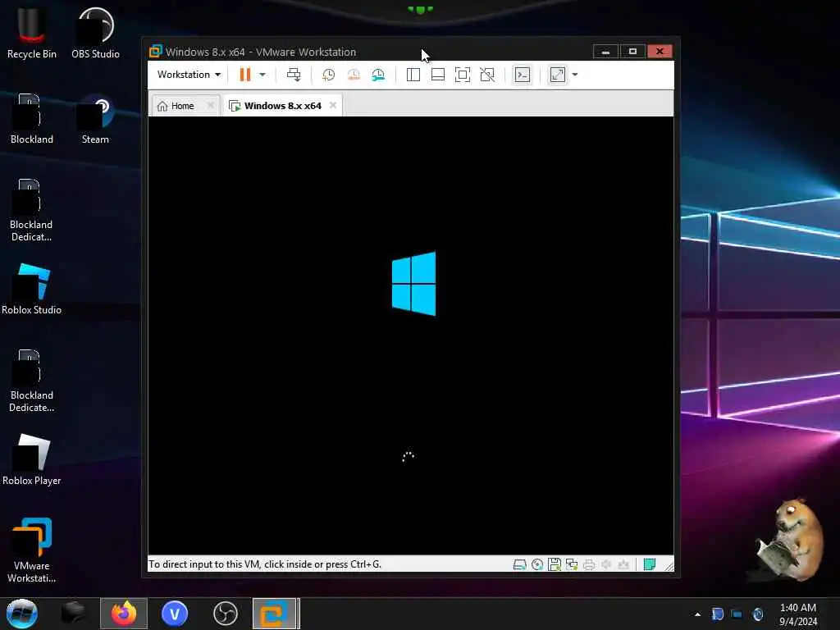Enter full screen mode

pos(463,75)
